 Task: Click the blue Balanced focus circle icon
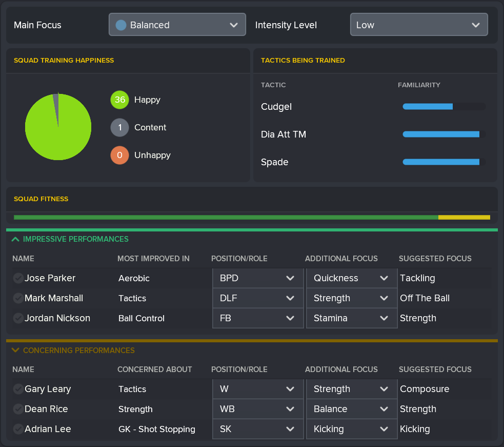(121, 25)
